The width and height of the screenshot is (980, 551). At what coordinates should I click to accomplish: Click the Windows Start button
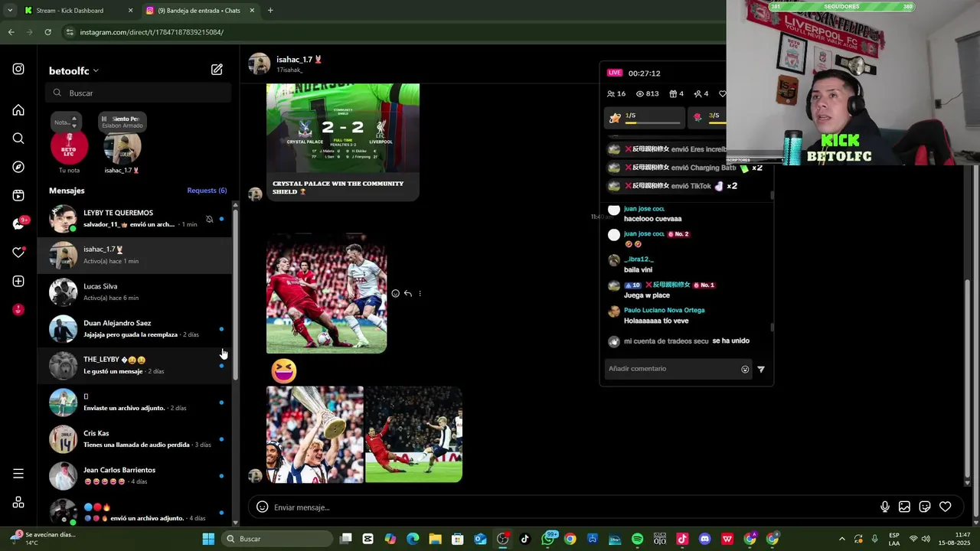click(x=208, y=539)
